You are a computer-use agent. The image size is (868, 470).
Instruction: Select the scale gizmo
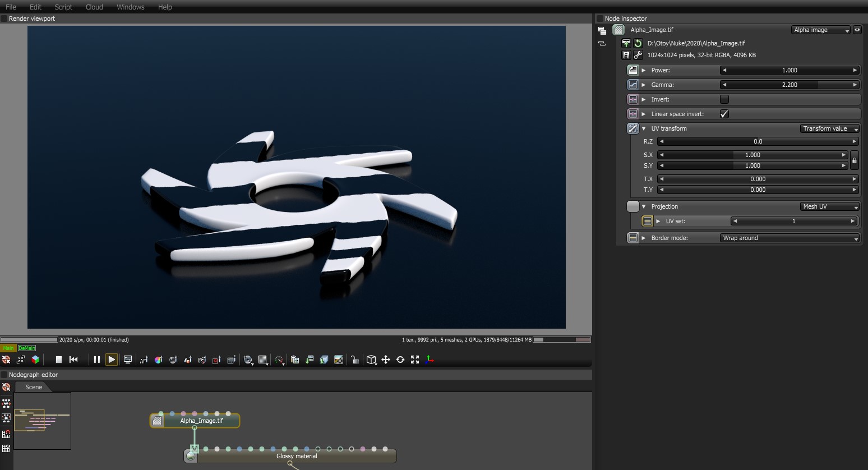point(415,360)
